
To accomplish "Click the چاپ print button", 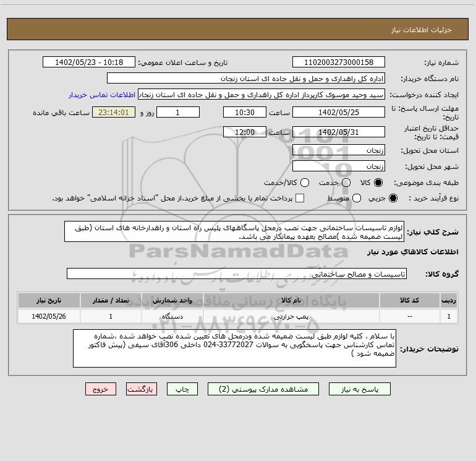I will click(182, 389).
